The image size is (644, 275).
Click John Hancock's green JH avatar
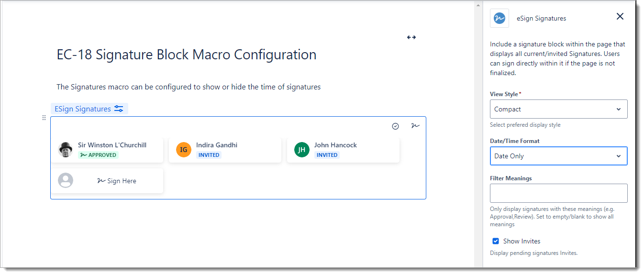[302, 150]
